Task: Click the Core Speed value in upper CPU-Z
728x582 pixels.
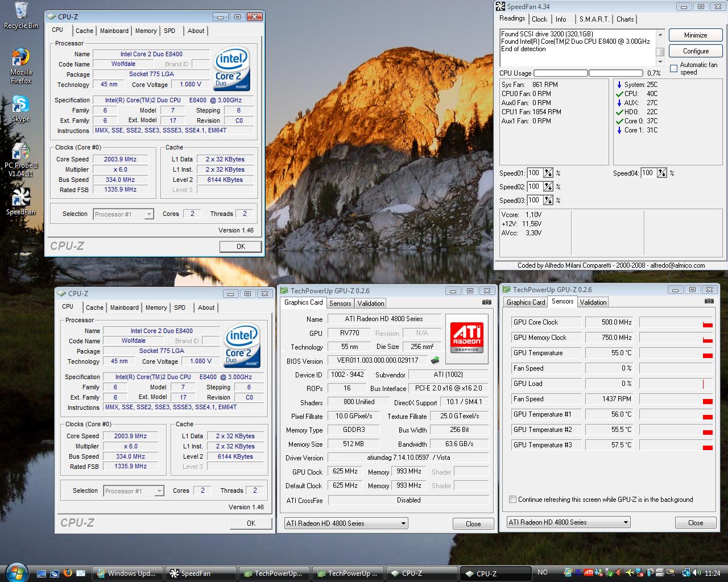Action: [x=120, y=160]
